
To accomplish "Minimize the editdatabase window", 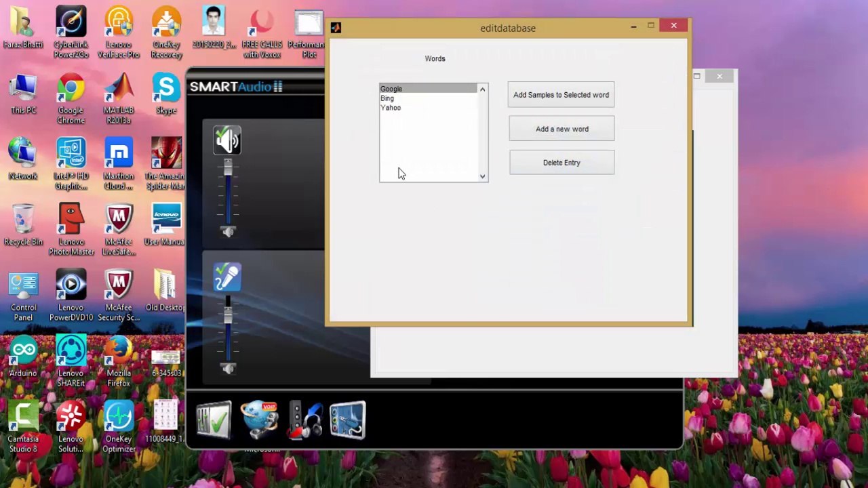I will point(633,26).
